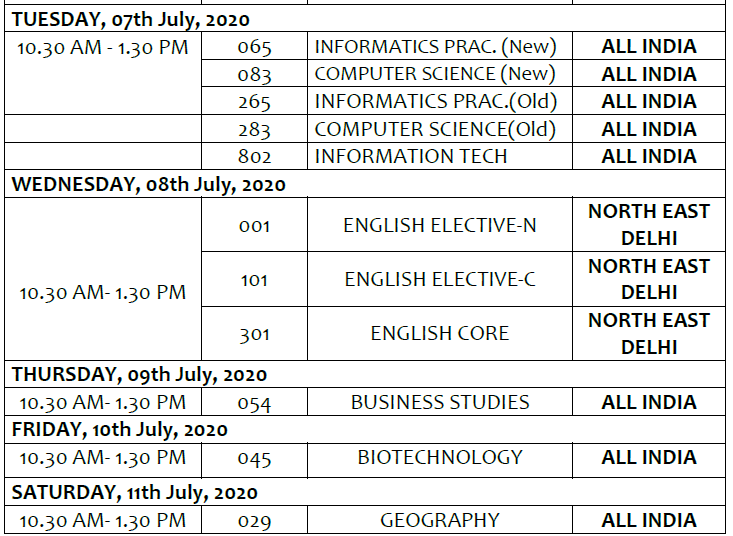Click the TUESDAY, 07th July, 2020 heading
Screen dimensions: 733x536
coord(130,20)
